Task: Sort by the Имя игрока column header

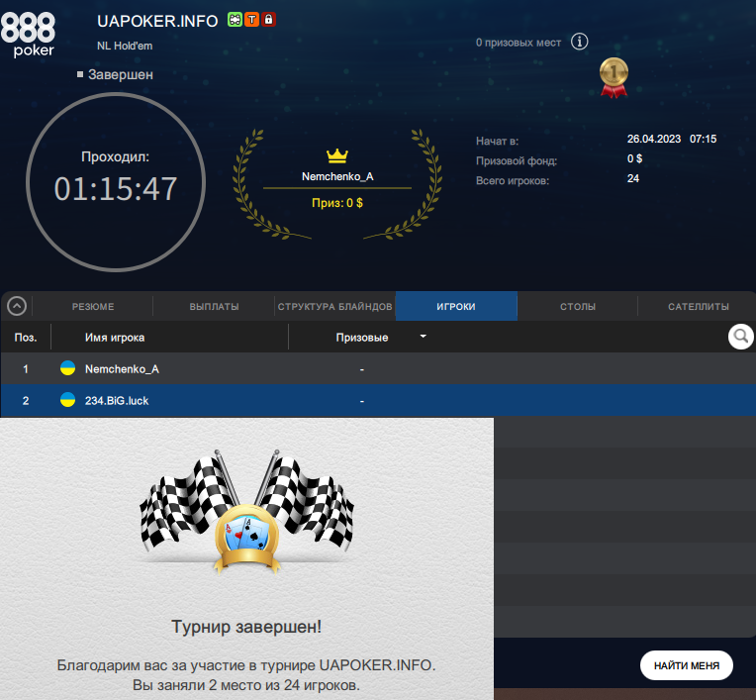Action: [115, 338]
